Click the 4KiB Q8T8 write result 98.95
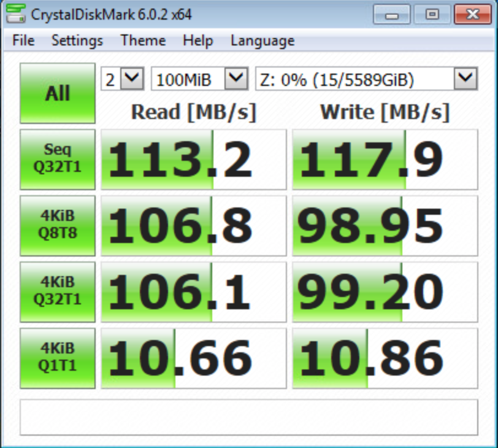 pos(385,226)
